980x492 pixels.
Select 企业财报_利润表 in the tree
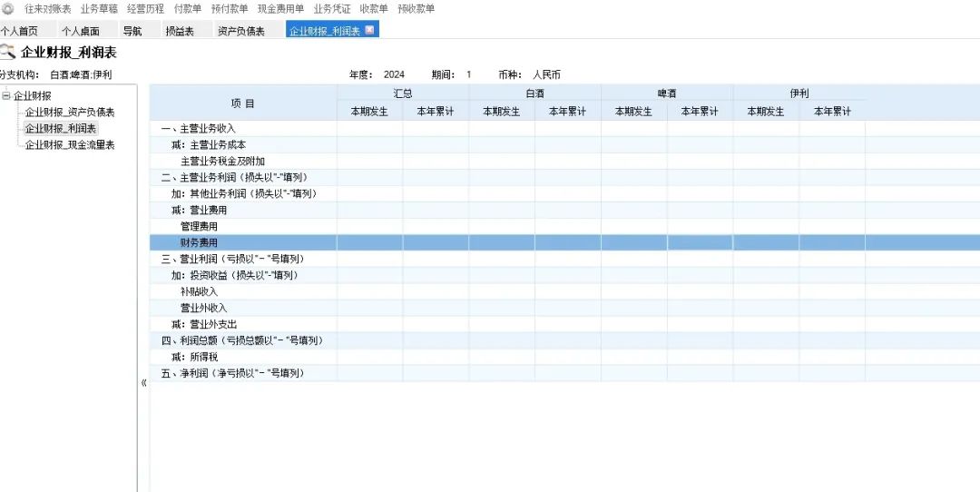click(x=61, y=129)
